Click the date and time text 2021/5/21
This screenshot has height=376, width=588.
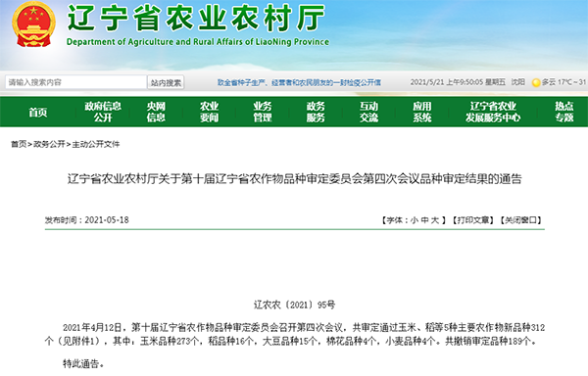click(x=458, y=82)
